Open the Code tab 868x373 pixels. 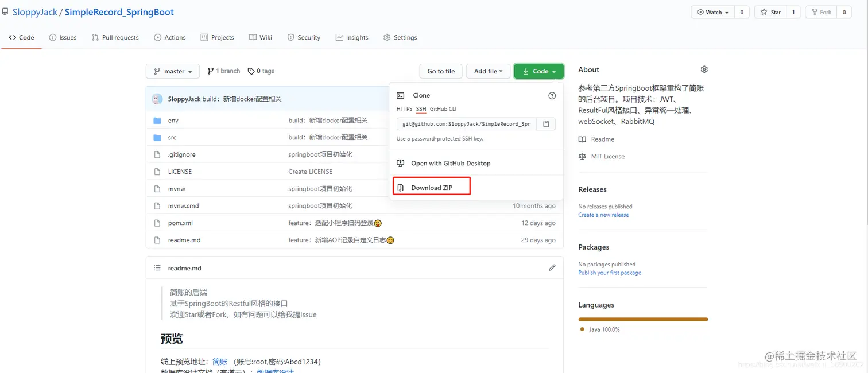21,38
